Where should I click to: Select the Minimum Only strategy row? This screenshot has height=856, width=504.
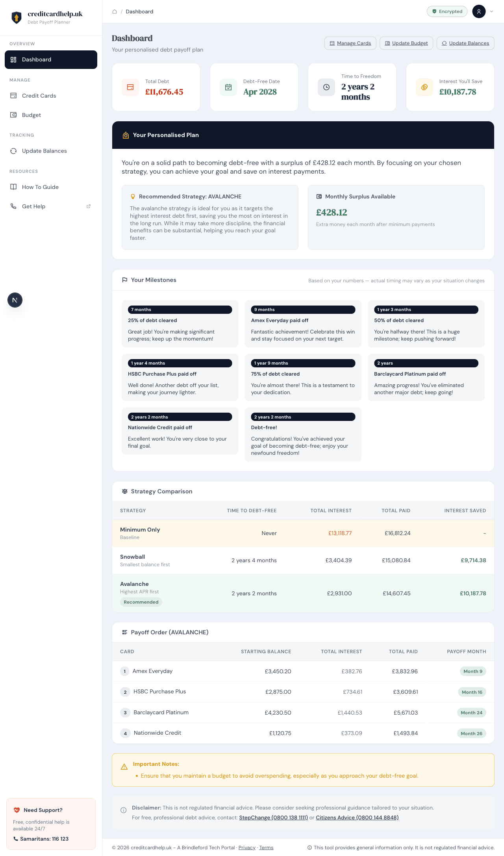click(x=303, y=533)
